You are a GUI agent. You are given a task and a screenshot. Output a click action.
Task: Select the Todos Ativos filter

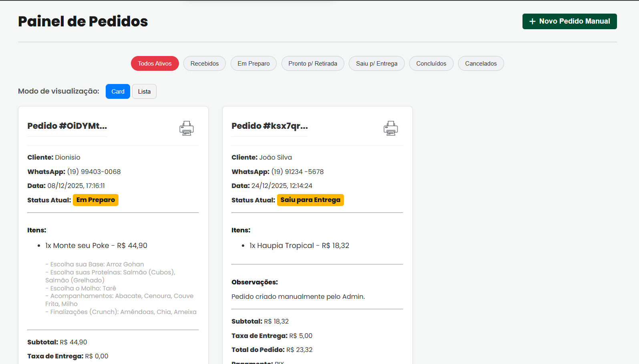tap(155, 64)
